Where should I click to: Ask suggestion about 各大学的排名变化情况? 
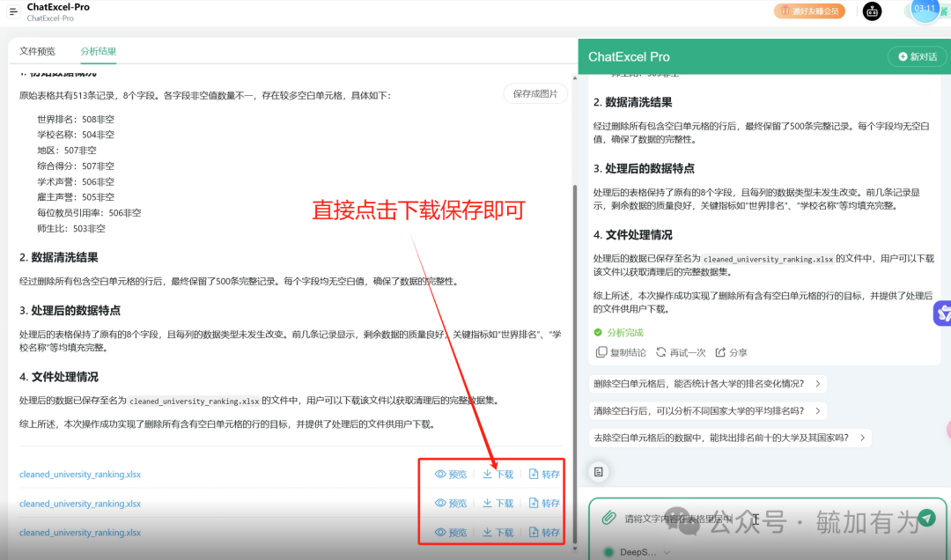click(708, 383)
